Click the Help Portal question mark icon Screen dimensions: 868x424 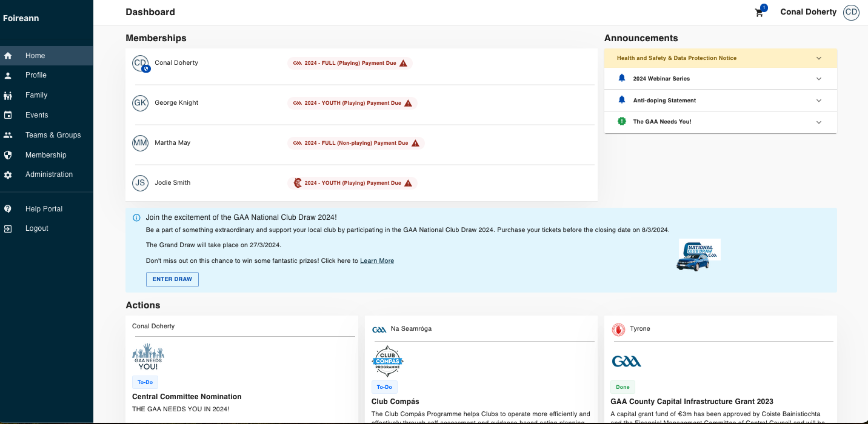(x=8, y=209)
